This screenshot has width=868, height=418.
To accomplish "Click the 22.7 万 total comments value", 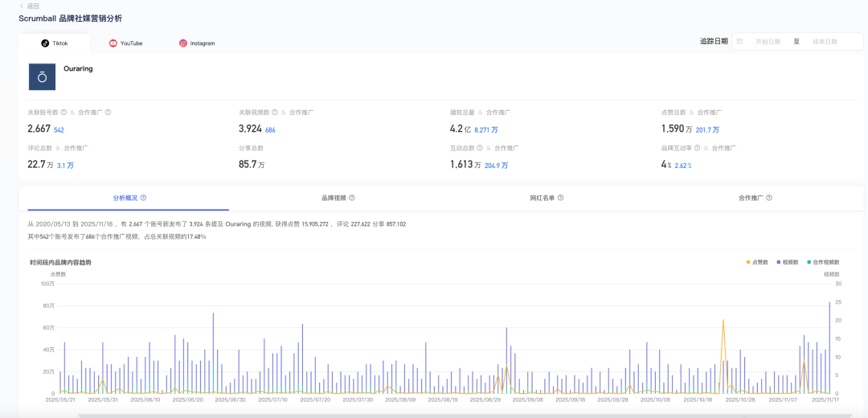I will pyautogui.click(x=40, y=165).
